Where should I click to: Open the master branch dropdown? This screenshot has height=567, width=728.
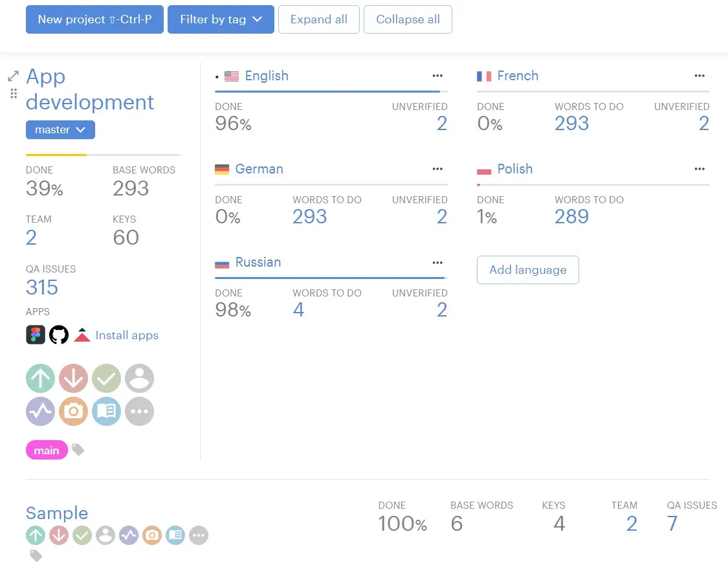point(60,129)
